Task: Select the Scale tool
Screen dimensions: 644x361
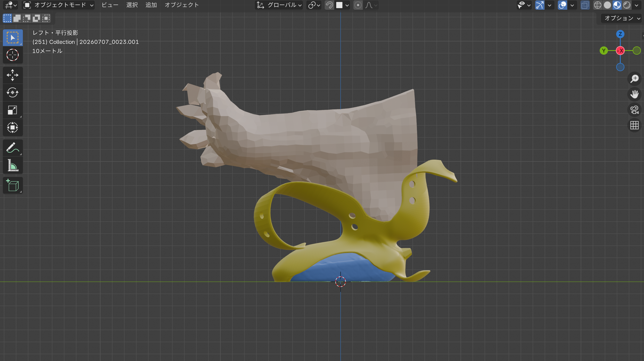Action: click(13, 110)
